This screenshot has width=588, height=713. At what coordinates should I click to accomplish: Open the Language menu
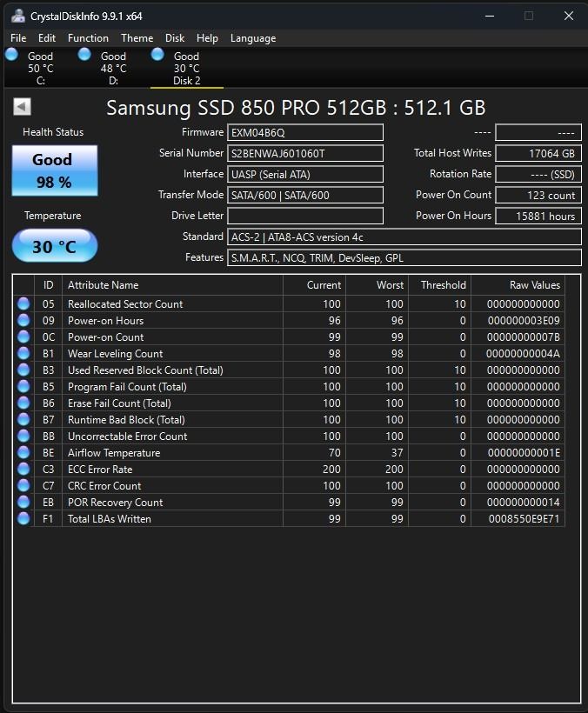click(253, 38)
